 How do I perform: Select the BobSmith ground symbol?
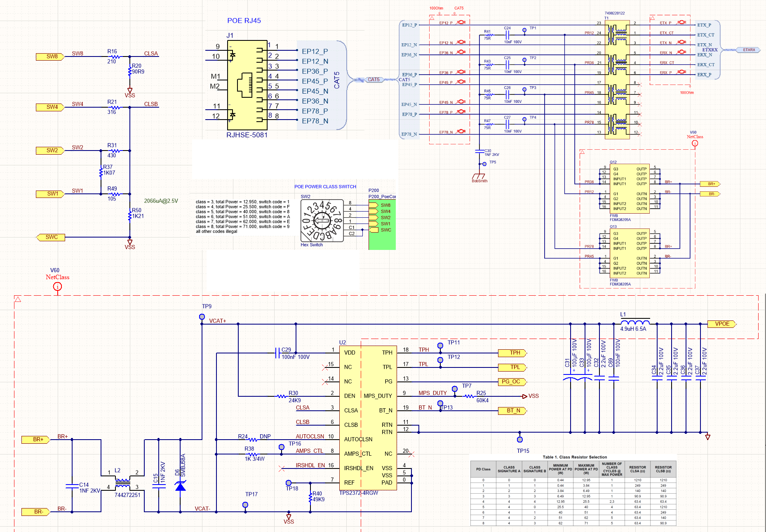pyautogui.click(x=479, y=177)
